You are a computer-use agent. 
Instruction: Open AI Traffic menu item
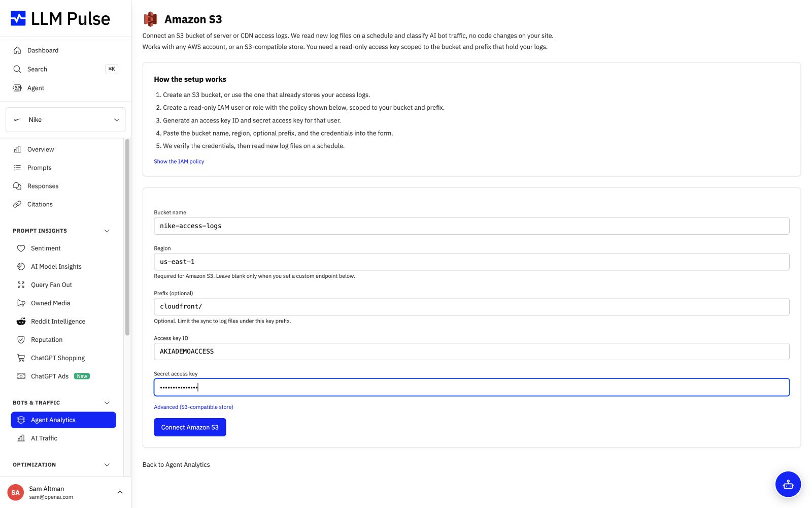click(63, 438)
